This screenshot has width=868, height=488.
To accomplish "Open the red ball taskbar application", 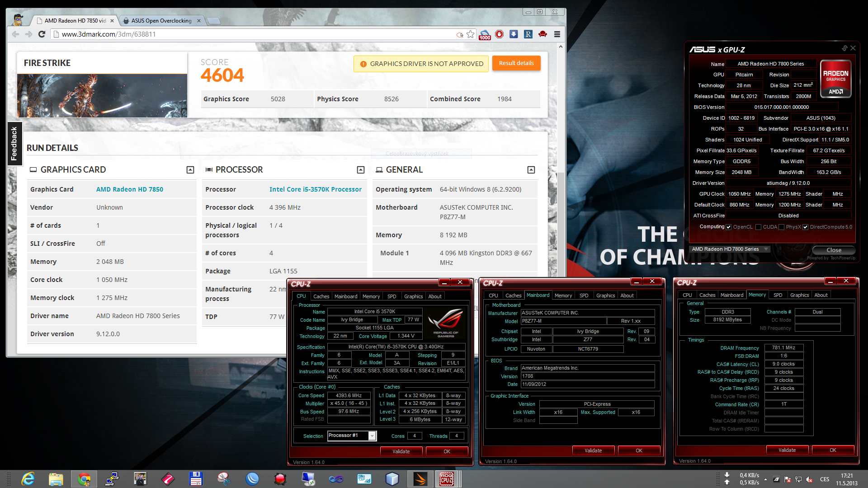I will 280,479.
